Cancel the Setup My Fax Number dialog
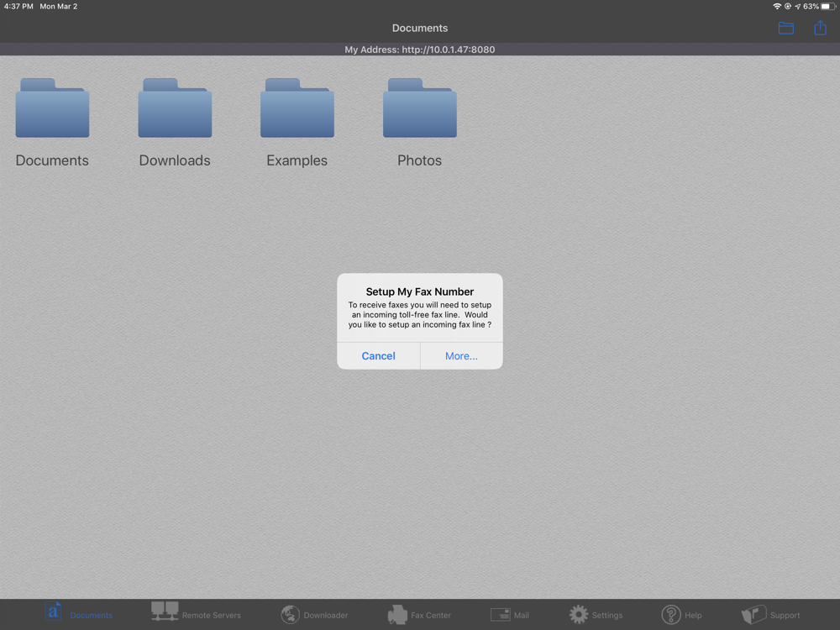 coord(378,355)
